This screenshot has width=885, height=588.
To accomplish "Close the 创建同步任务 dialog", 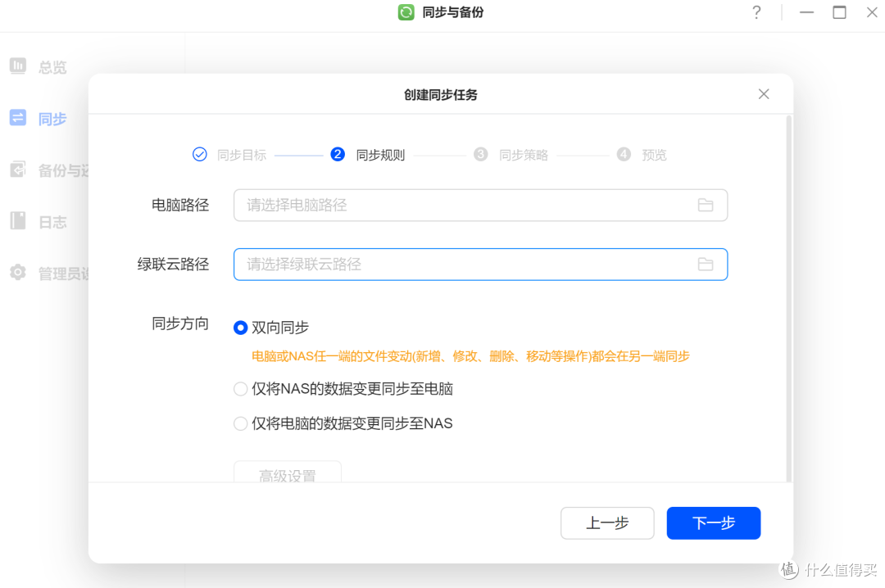I will pyautogui.click(x=764, y=94).
